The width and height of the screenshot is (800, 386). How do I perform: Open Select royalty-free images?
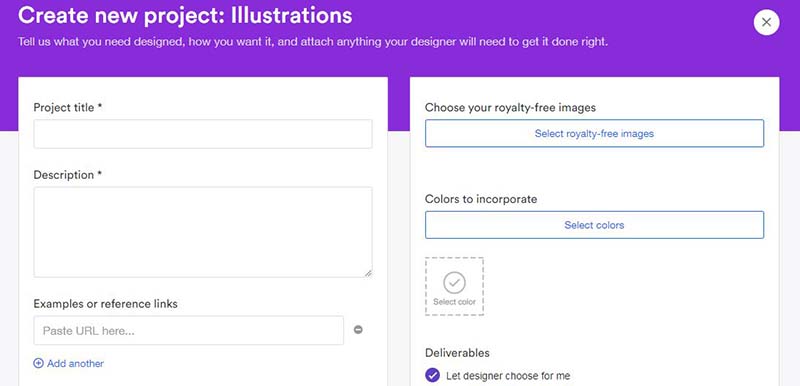594,134
